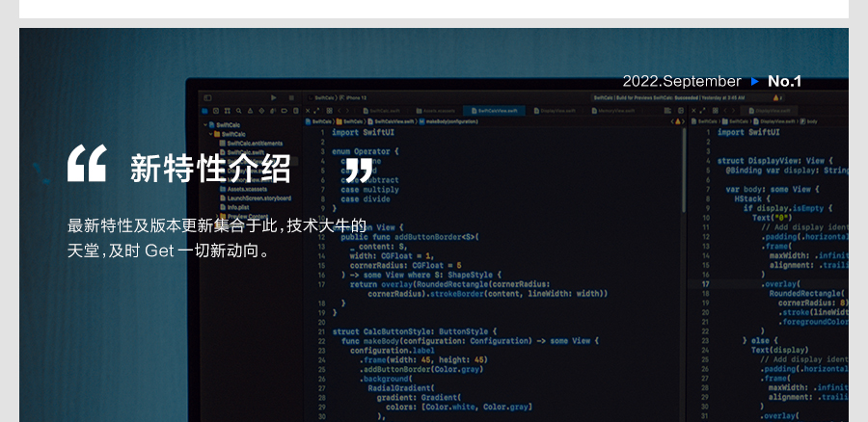Image resolution: width=868 pixels, height=422 pixels.
Task: Select Info.plist in file navigator
Action: [236, 206]
